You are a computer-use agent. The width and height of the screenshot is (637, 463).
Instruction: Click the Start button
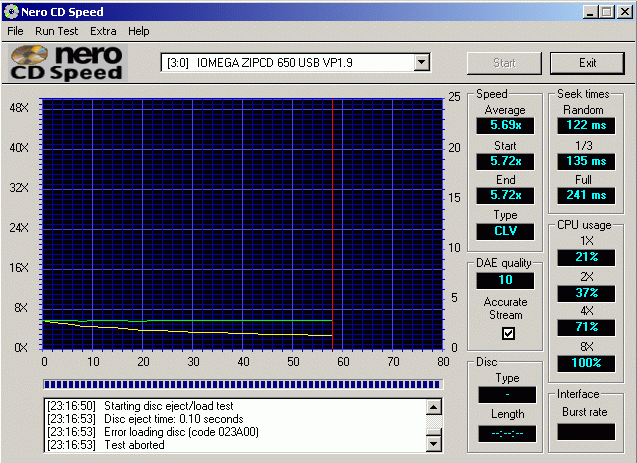pos(504,63)
